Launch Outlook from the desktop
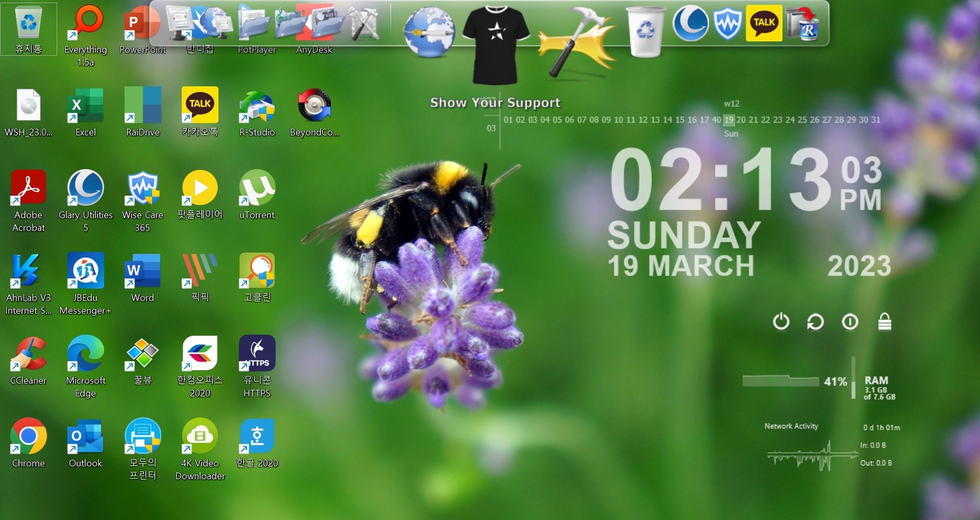Image resolution: width=980 pixels, height=520 pixels. click(x=86, y=443)
